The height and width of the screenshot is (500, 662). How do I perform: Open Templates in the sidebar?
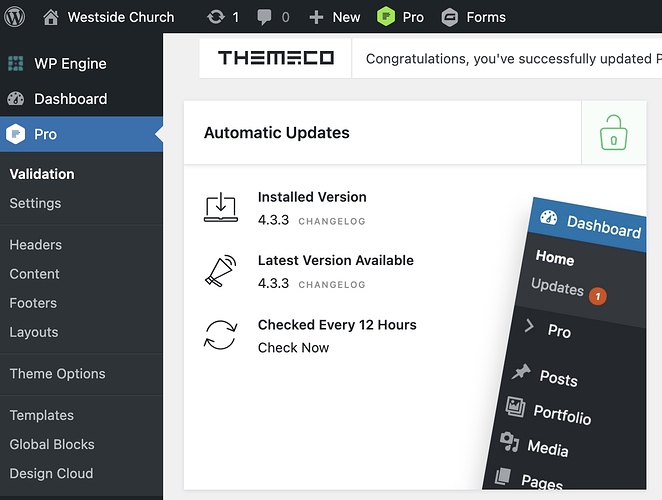coord(41,415)
